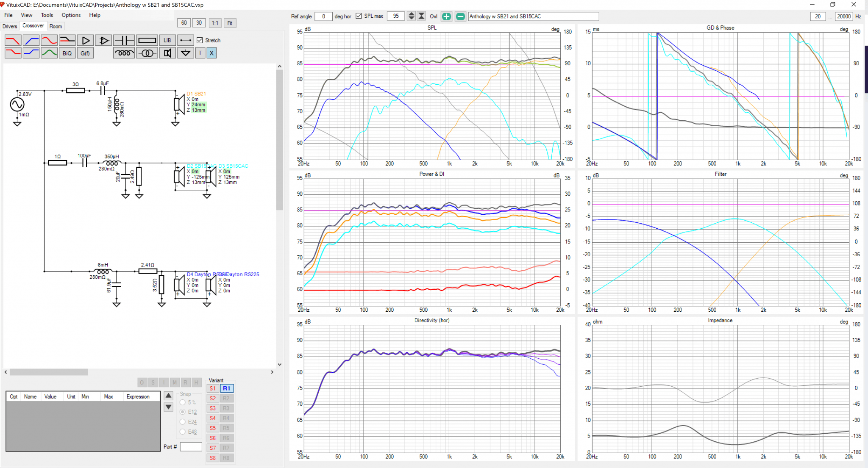Open the Help menu
This screenshot has height=468, width=868.
95,15
